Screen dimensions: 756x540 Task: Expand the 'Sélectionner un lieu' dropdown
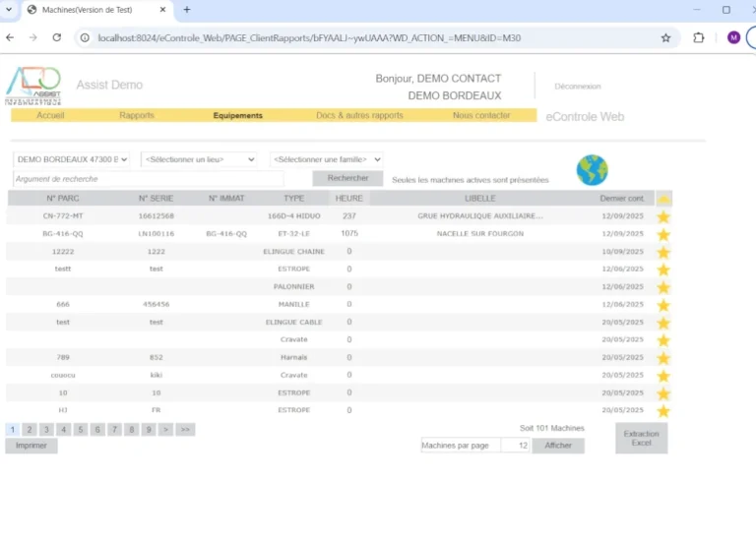pos(199,159)
